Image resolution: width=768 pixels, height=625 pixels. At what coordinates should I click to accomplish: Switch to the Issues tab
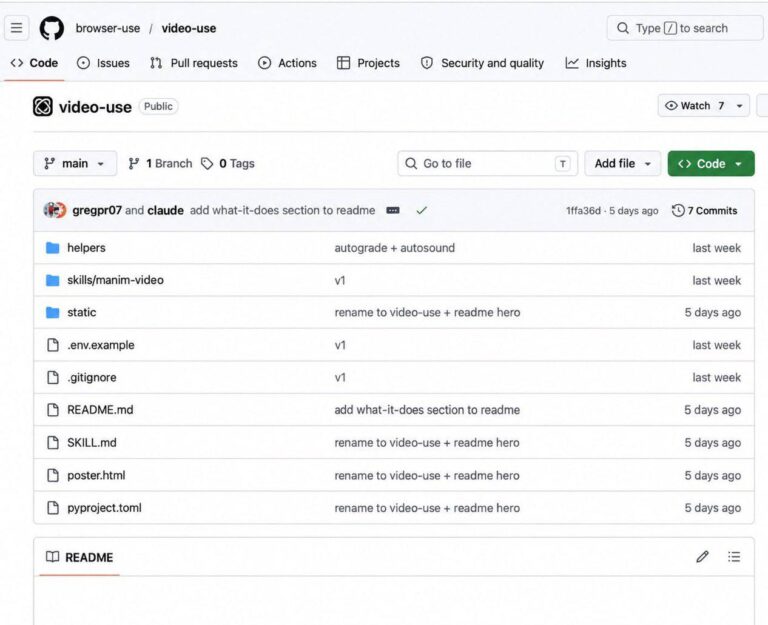point(103,63)
